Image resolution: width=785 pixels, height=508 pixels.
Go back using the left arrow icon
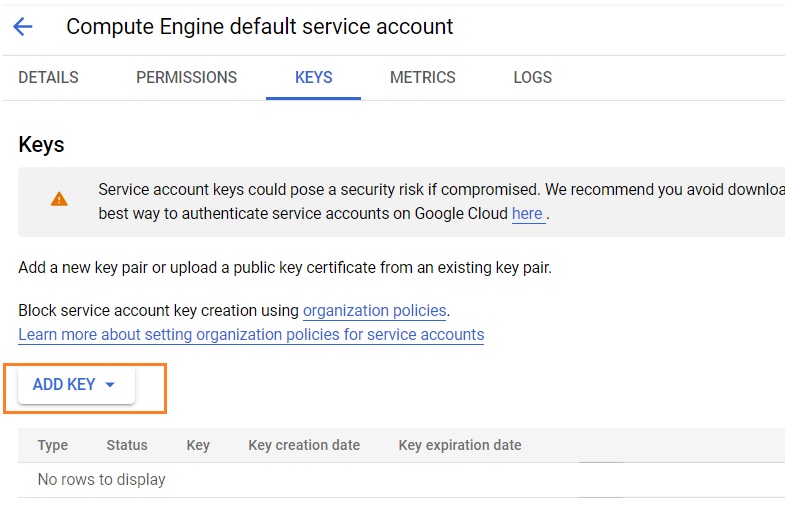click(x=23, y=27)
